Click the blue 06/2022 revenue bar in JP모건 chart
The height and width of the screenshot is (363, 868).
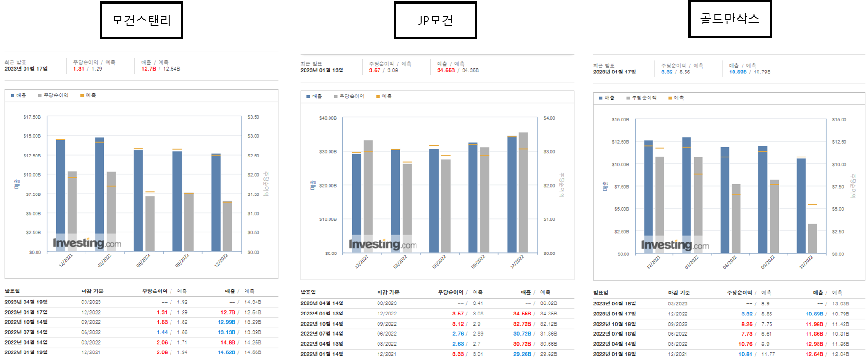click(x=434, y=201)
